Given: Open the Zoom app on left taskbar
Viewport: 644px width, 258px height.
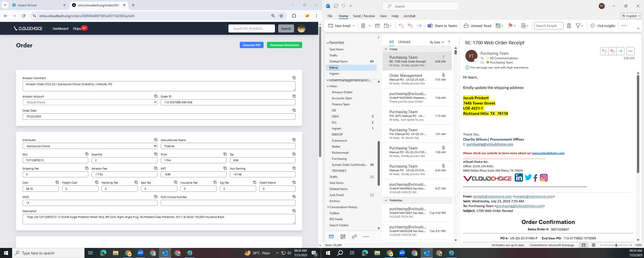Looking at the screenshot, I should click(x=140, y=253).
